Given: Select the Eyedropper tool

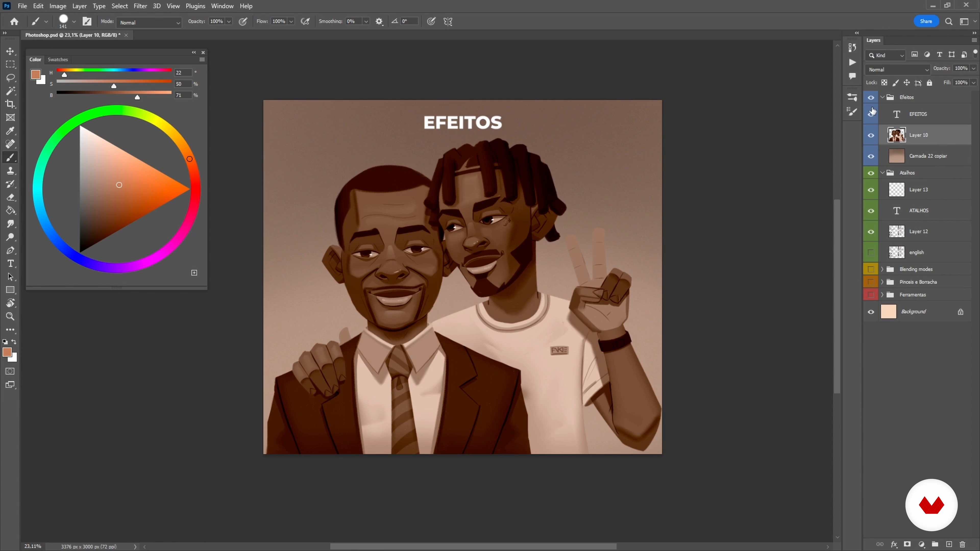Looking at the screenshot, I should click(x=10, y=131).
